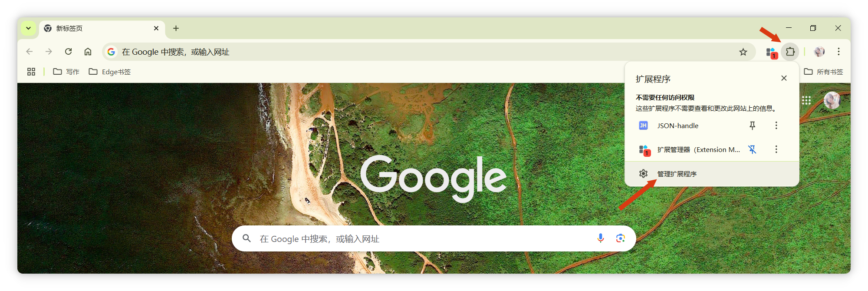Open the Chrome three-dot menu
Viewport: 868px width, 291px height.
click(838, 52)
